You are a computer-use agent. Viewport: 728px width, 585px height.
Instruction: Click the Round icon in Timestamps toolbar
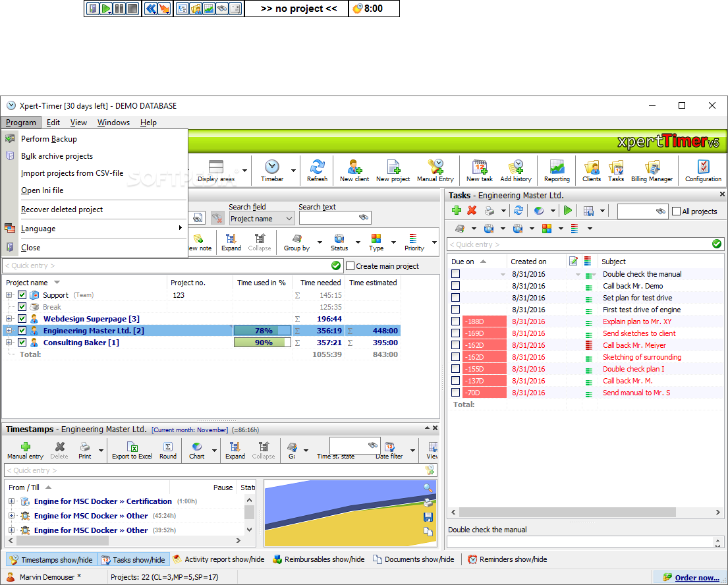(x=167, y=451)
